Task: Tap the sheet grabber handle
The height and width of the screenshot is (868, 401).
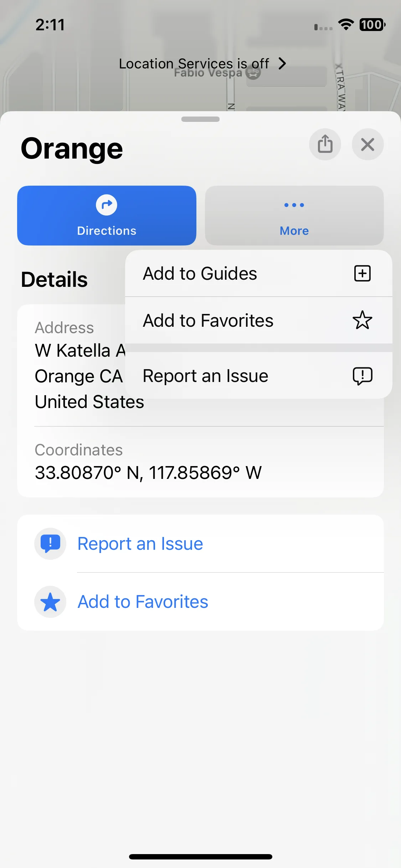Action: tap(200, 119)
